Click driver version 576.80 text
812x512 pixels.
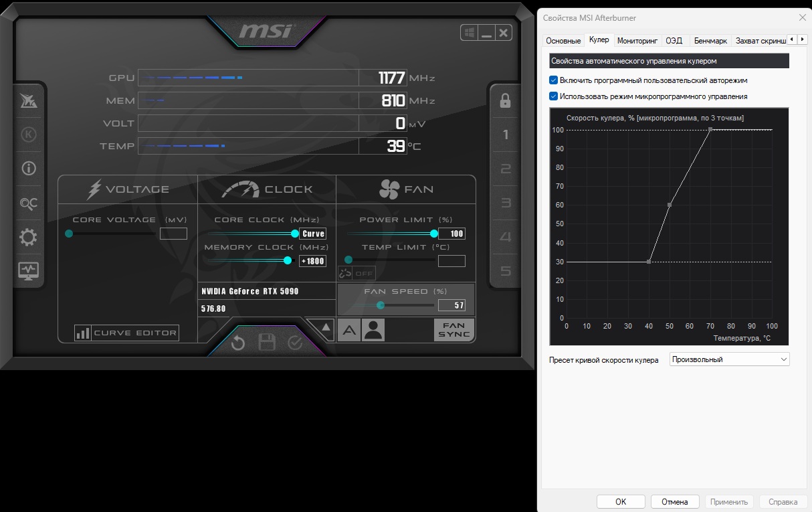point(214,309)
